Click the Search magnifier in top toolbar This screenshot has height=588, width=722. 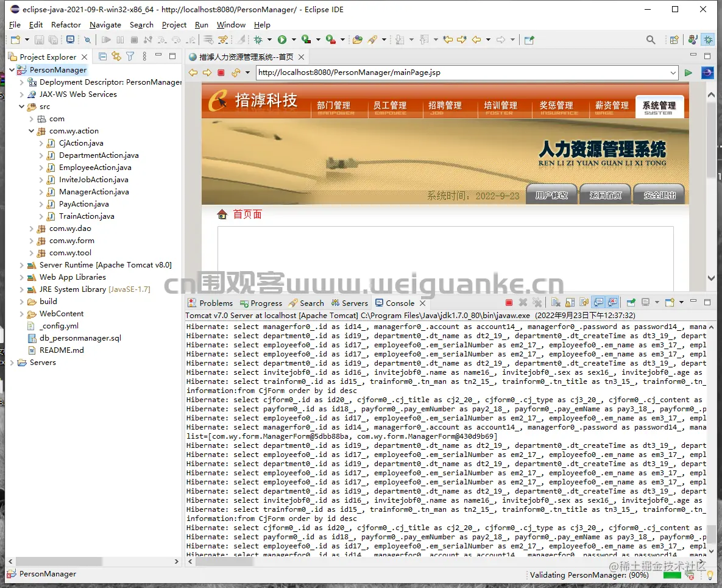click(651, 40)
